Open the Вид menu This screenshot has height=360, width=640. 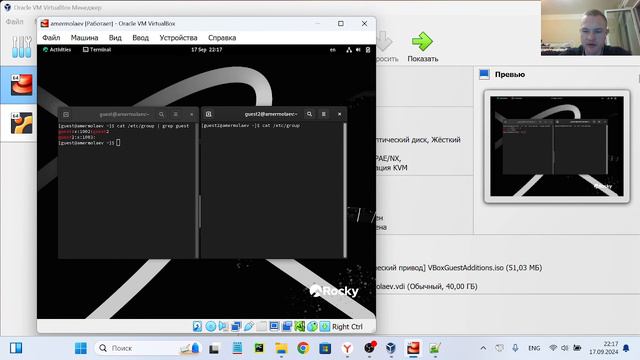(x=115, y=38)
